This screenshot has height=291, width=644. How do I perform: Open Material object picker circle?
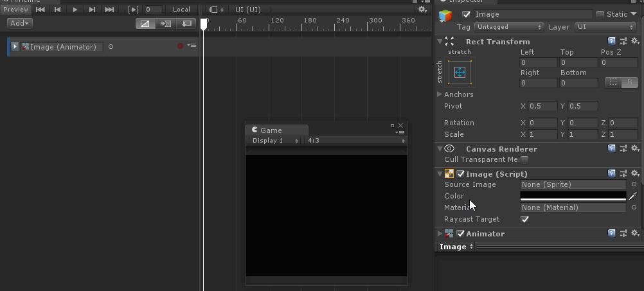click(x=634, y=207)
